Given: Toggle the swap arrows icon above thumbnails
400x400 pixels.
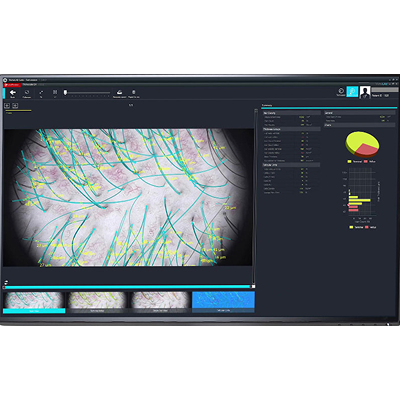Looking at the screenshot, I should click(6, 282).
